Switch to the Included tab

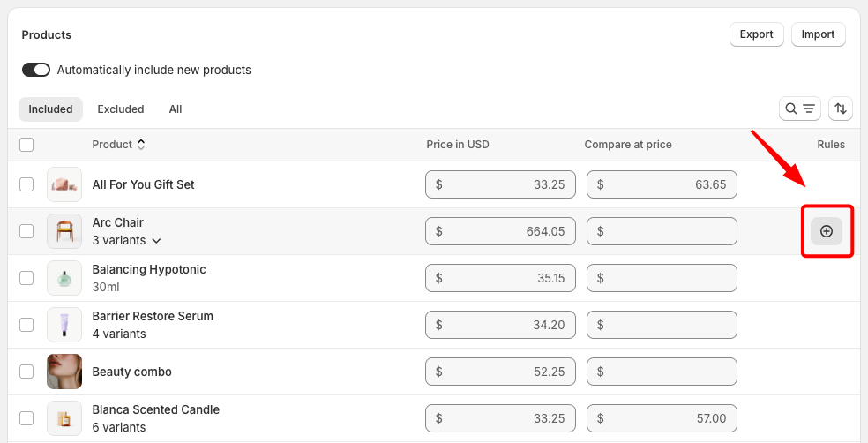click(50, 109)
